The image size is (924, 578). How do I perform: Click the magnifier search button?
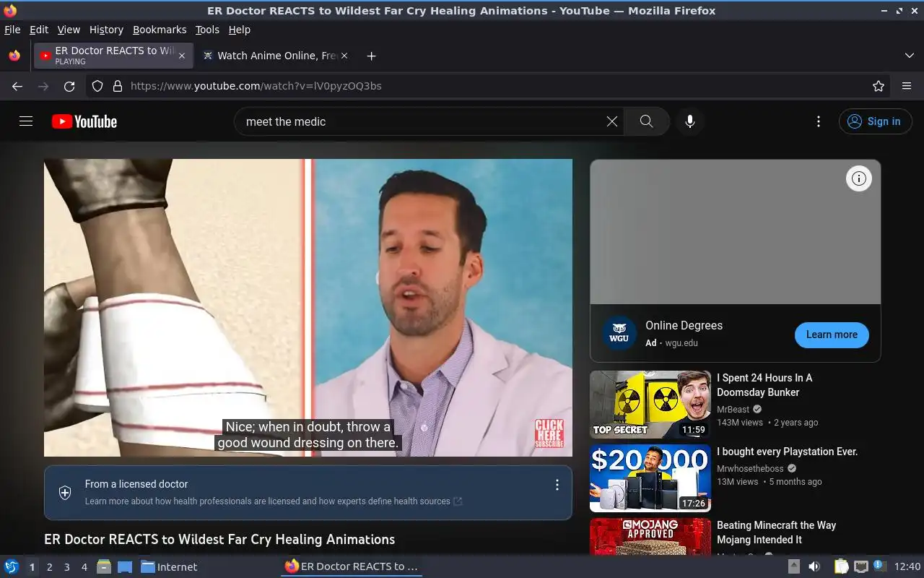point(647,121)
